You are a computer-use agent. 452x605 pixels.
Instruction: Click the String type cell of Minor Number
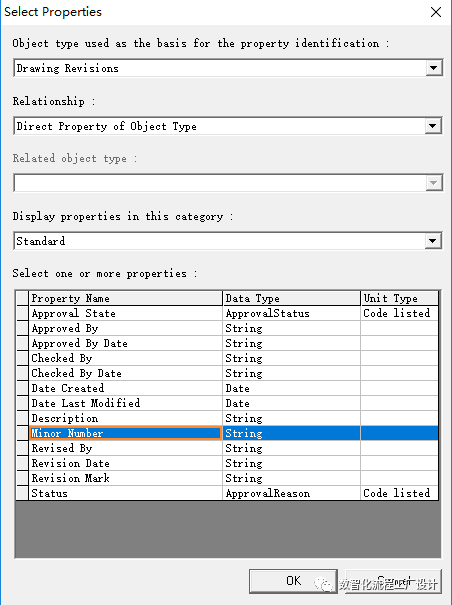291,433
